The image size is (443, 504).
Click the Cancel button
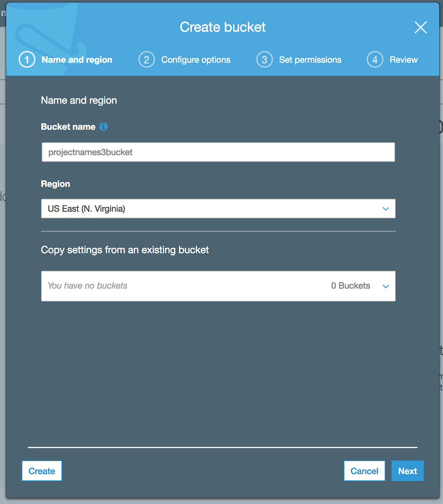click(x=364, y=471)
